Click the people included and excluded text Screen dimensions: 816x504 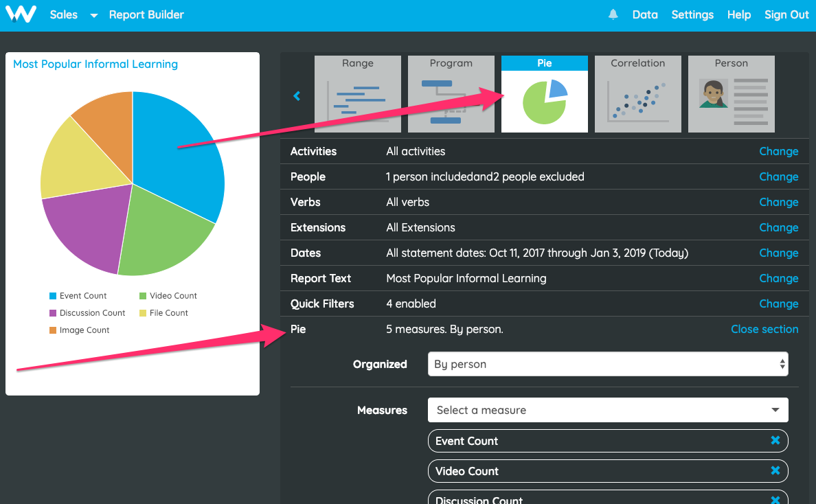485,177
